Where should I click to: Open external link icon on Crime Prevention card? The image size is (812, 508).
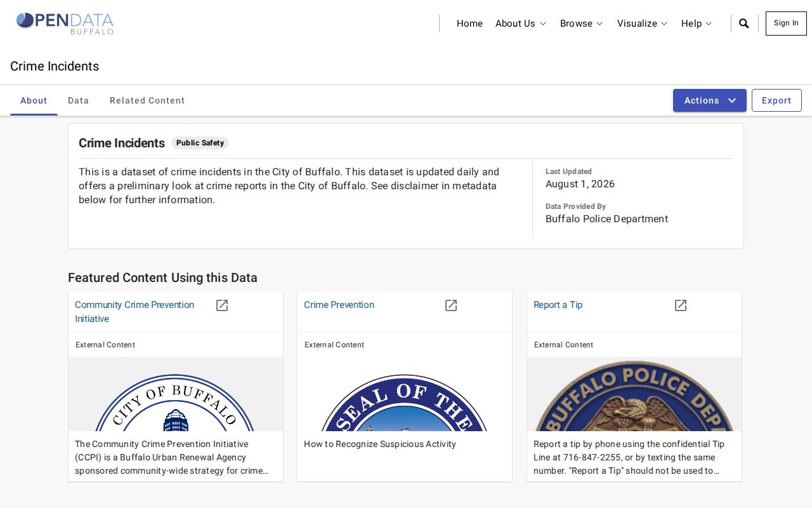click(451, 305)
